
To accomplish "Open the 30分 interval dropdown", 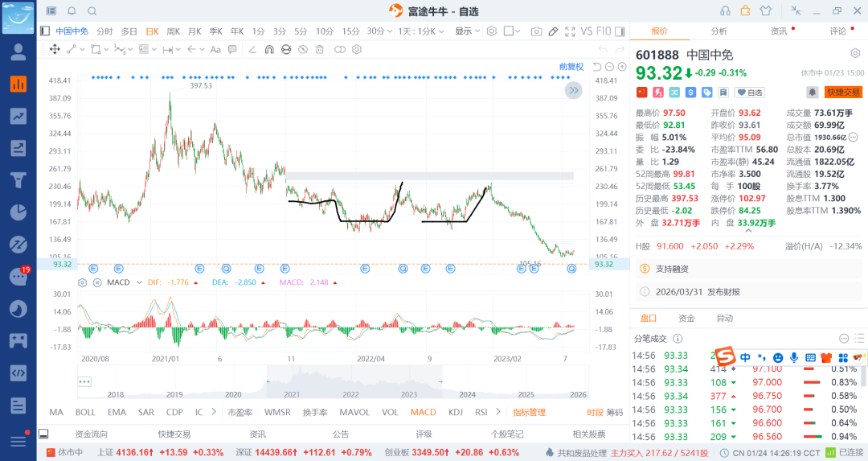I will click(379, 31).
